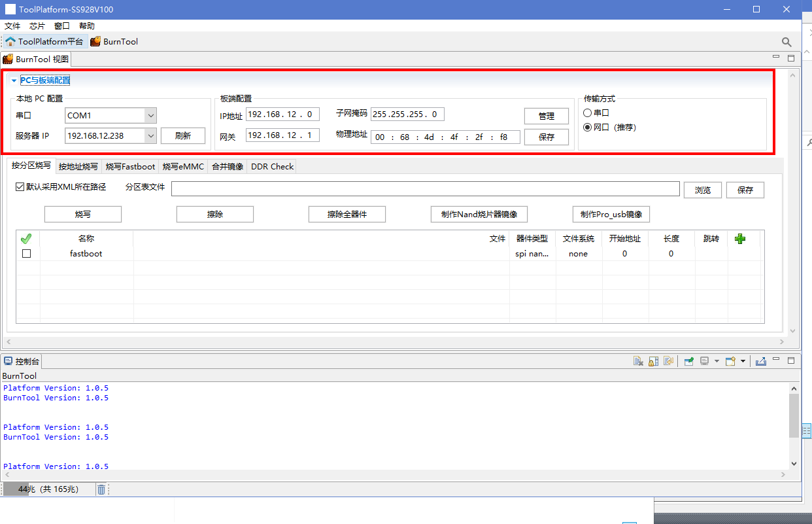Click the search magnifier in toolbar
This screenshot has height=524, width=812.
pyautogui.click(x=787, y=42)
